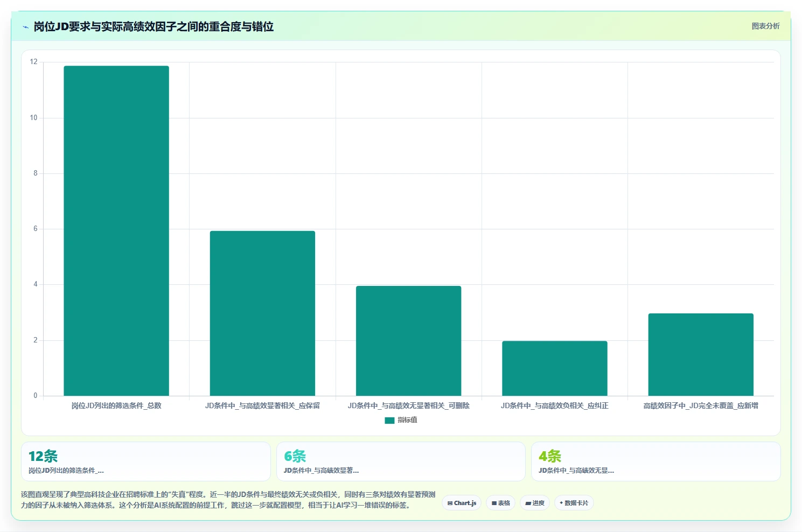Click the bar for JD条件中_与高绩效无显著相关_可删除
The height and width of the screenshot is (532, 802).
click(408, 341)
